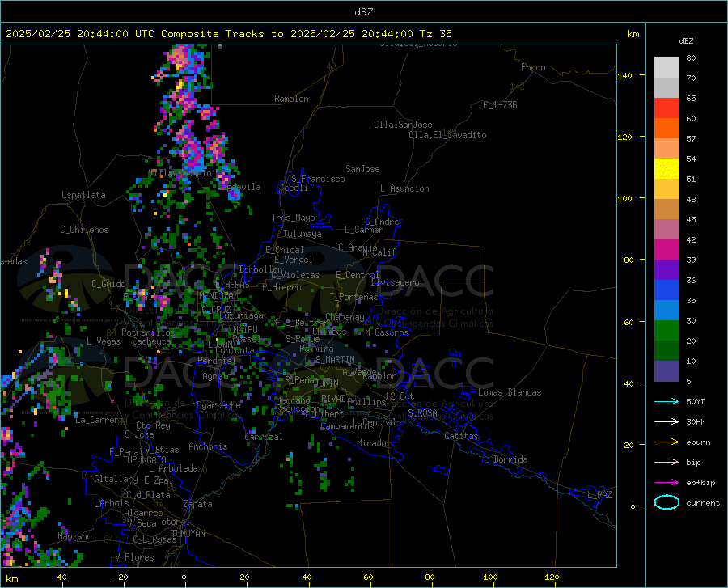Click the L_PAZ label on map
The width and height of the screenshot is (728, 588).
point(599,495)
